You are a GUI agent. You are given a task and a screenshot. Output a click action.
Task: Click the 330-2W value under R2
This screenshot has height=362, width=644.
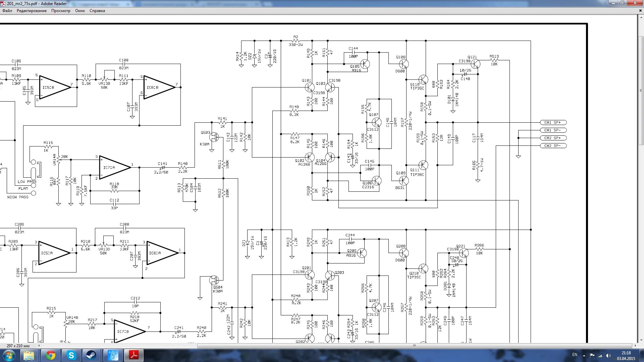tap(296, 45)
